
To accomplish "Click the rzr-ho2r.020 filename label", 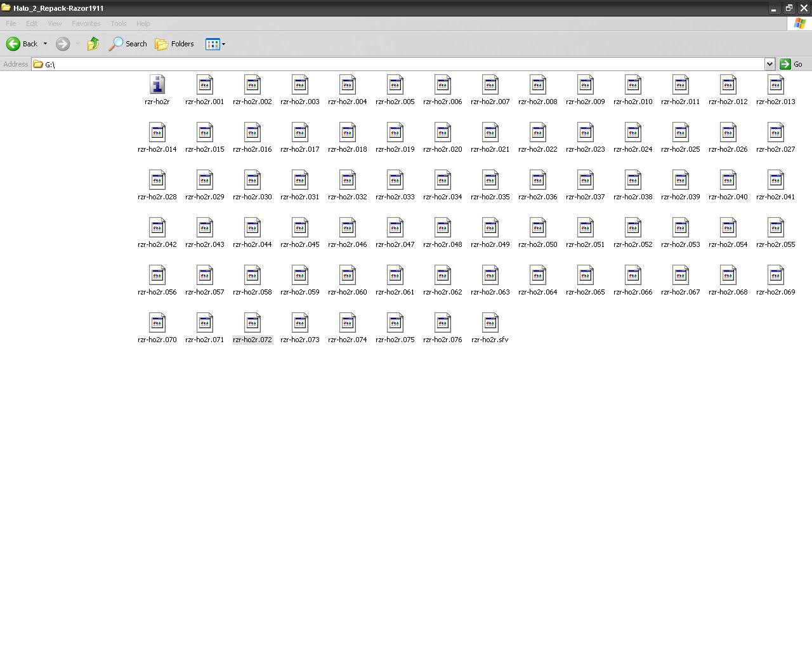I will 443,149.
